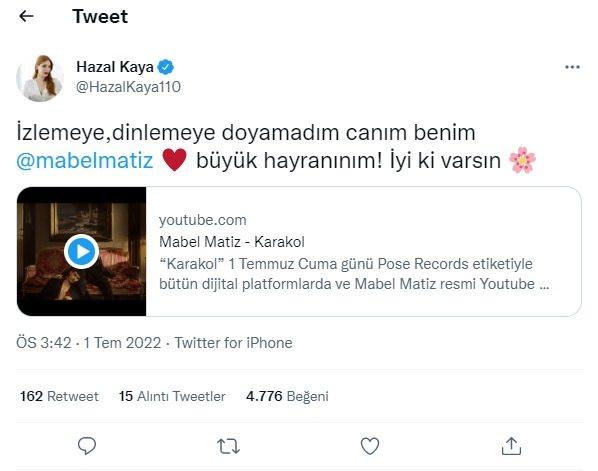598x471 pixels.
Task: View the 4.776 Beğeni list
Action: (287, 396)
